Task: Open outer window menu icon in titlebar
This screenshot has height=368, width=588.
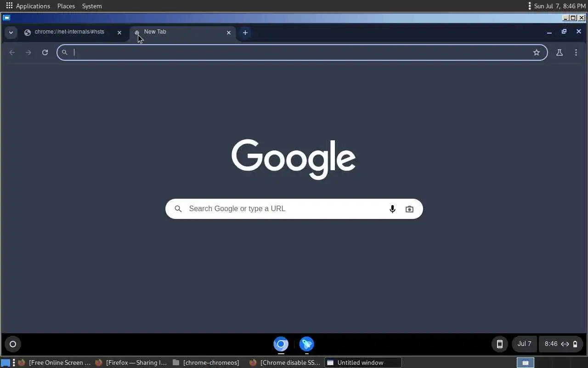Action: point(6,18)
